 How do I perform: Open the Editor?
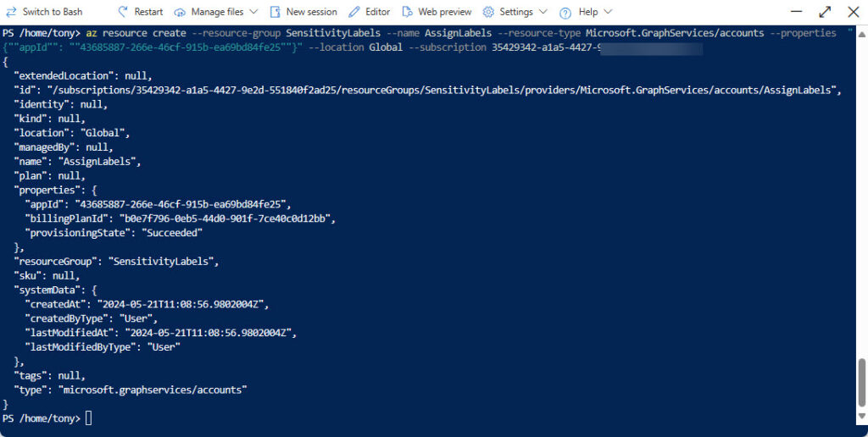pyautogui.click(x=370, y=12)
